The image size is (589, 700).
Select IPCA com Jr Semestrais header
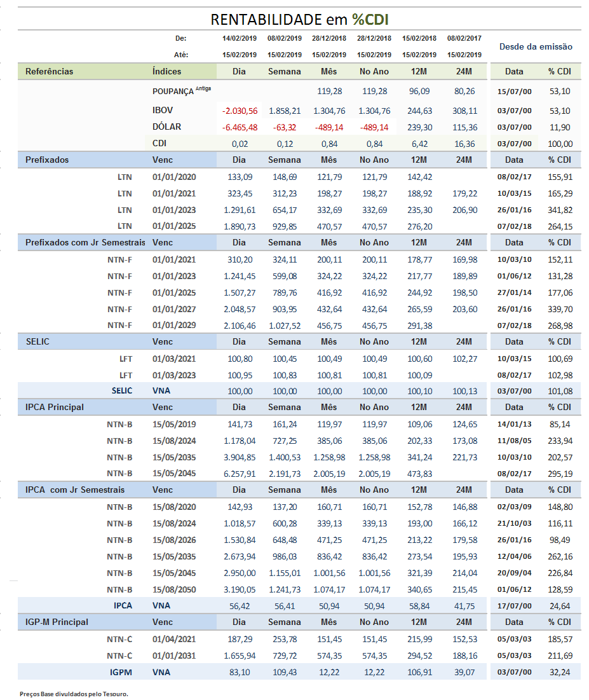click(75, 490)
